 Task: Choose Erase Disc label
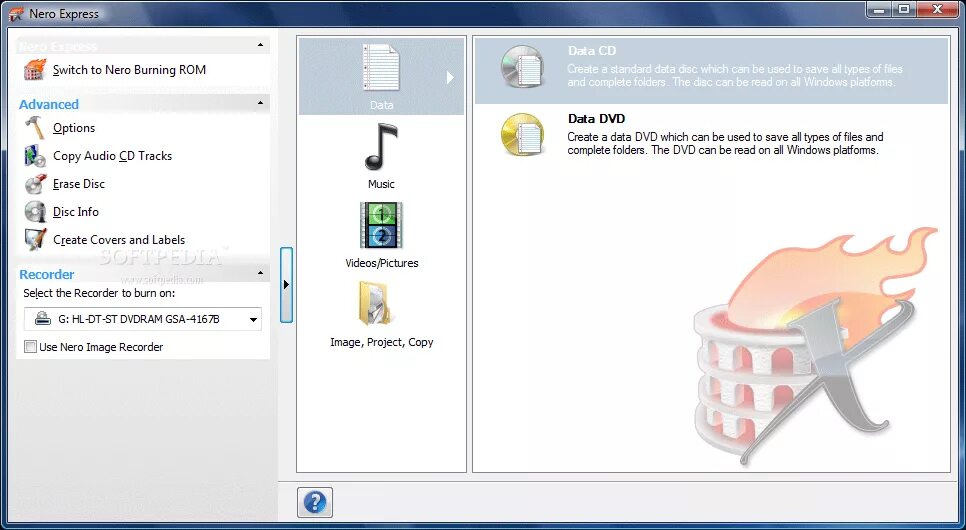[79, 184]
